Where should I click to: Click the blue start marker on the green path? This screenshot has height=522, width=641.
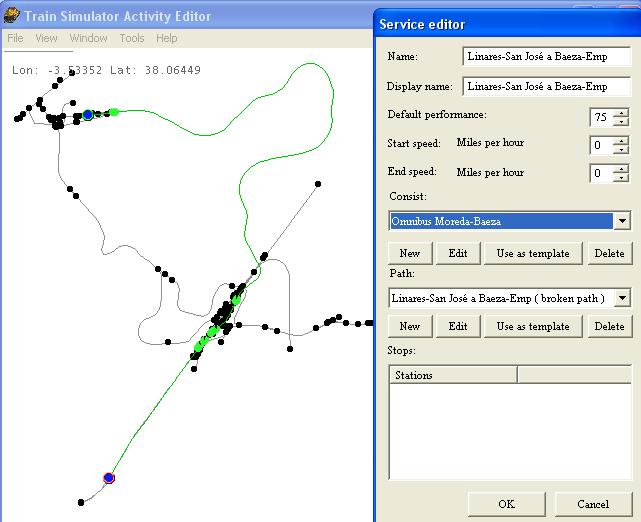click(88, 116)
